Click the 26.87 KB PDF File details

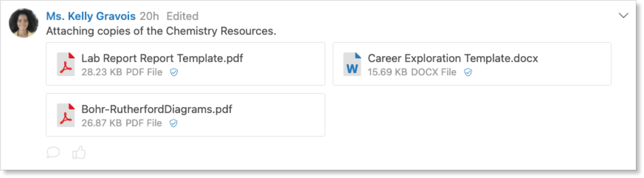click(x=121, y=123)
